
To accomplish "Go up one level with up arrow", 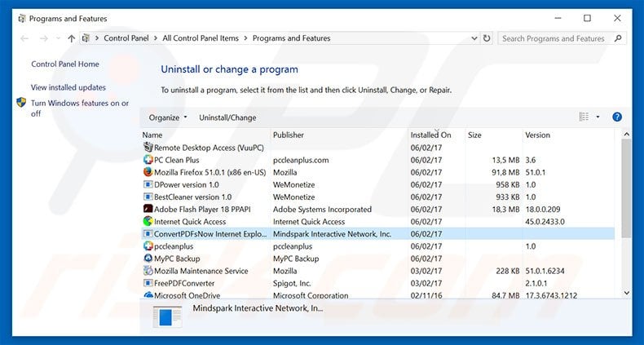I will coord(72,38).
